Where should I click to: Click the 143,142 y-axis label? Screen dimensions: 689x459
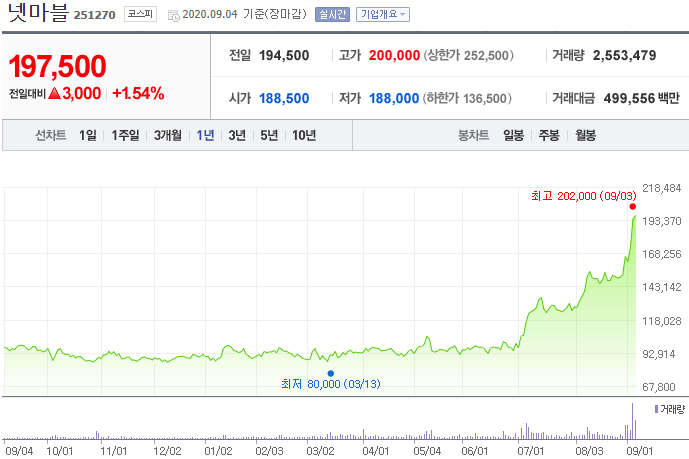[x=661, y=287]
